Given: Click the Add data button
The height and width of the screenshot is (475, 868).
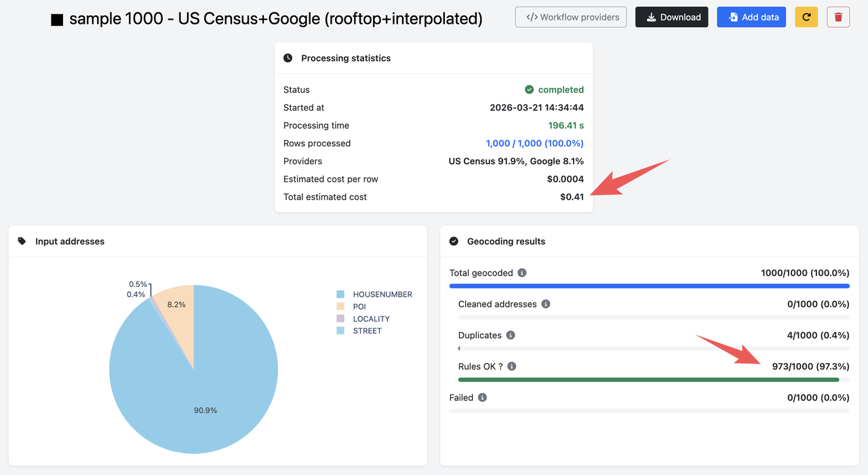Looking at the screenshot, I should (751, 16).
